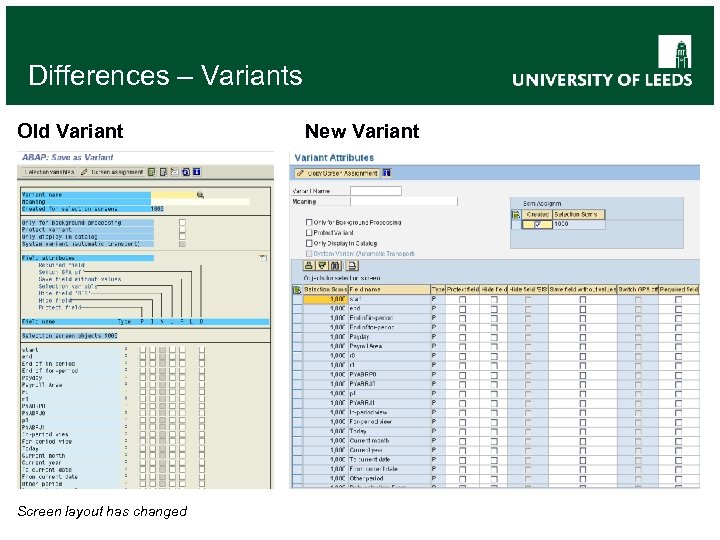Click the Switch GPA off column header
Screen dimensions: 720x540
click(x=638, y=290)
